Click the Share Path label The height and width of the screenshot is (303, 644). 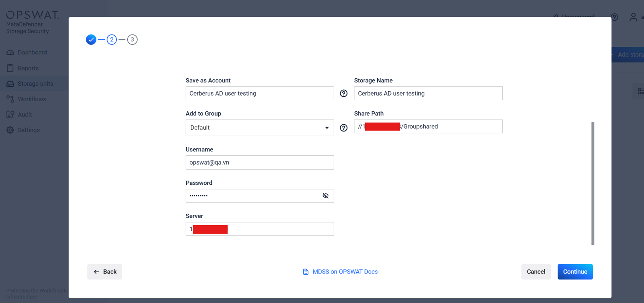[x=369, y=114]
